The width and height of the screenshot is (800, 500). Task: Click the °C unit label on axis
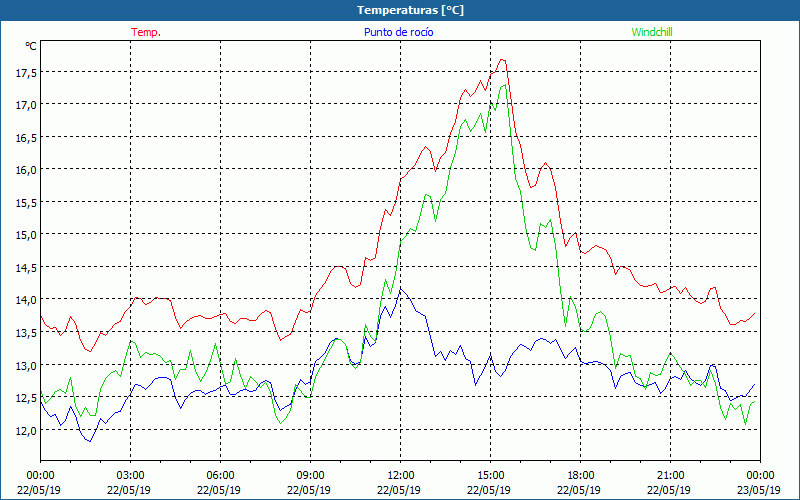[31, 46]
